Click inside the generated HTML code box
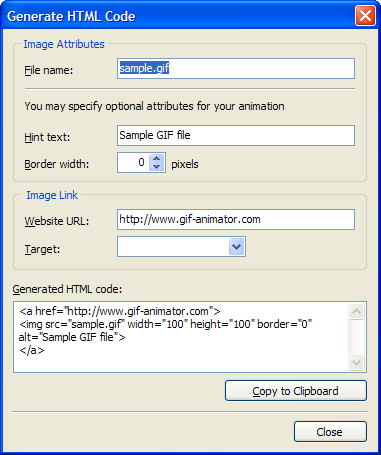The width and height of the screenshot is (381, 455). click(x=181, y=337)
